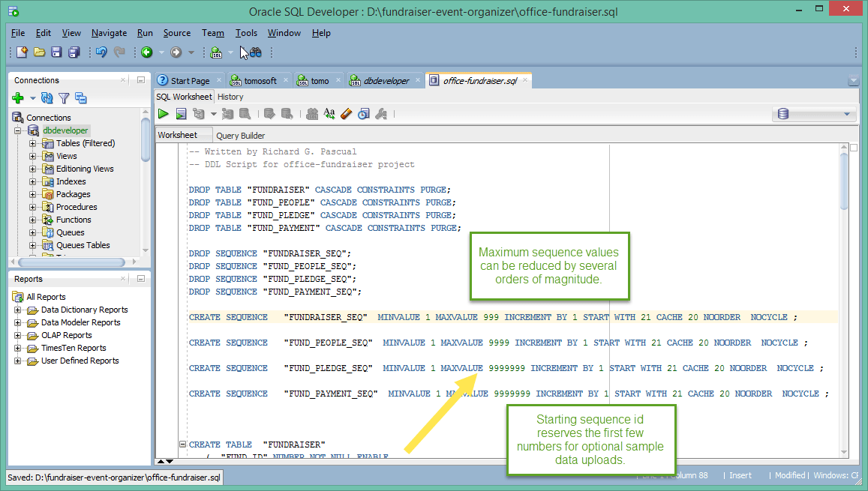Change text case with the Aa icon
Viewport: 868px width, 491px height.
point(329,114)
